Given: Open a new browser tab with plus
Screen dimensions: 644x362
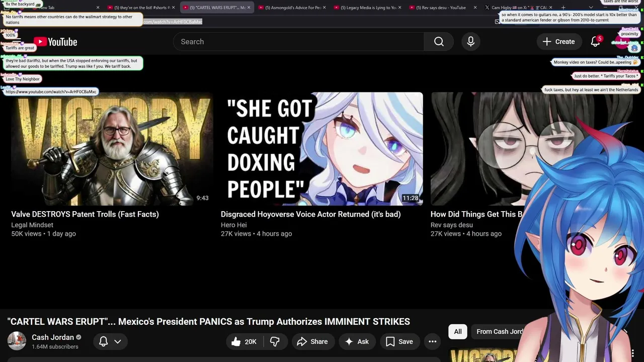Looking at the screenshot, I should tap(563, 8).
